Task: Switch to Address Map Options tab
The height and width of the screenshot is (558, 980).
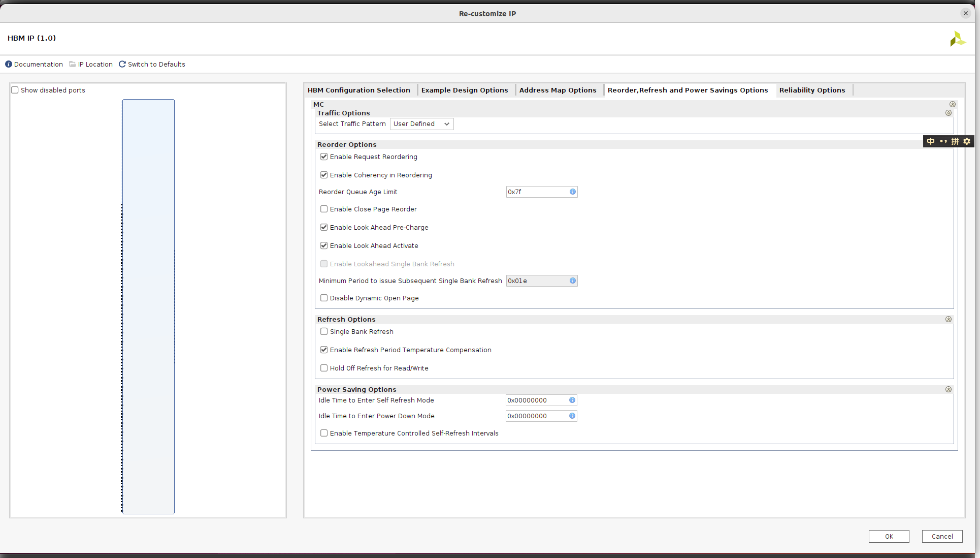Action: [558, 90]
